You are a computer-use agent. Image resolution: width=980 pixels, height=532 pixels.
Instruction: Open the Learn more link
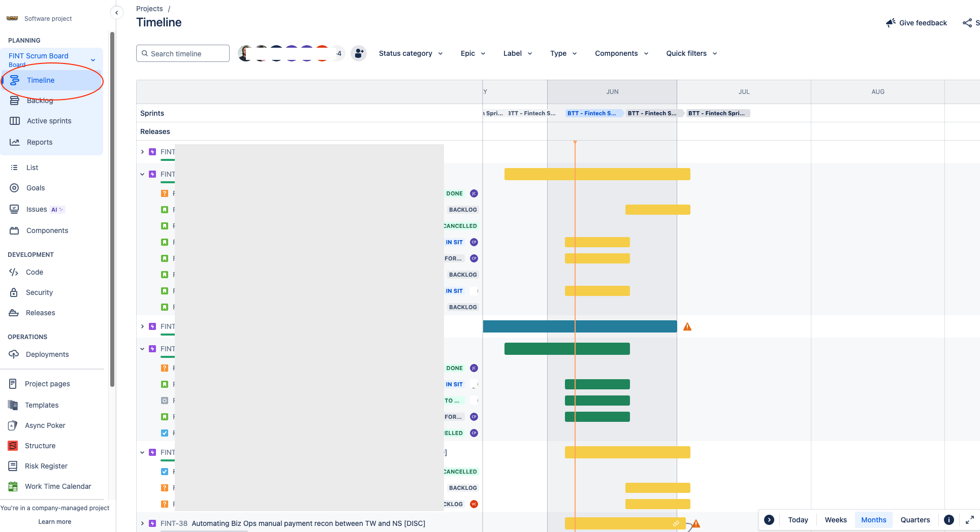pos(54,521)
